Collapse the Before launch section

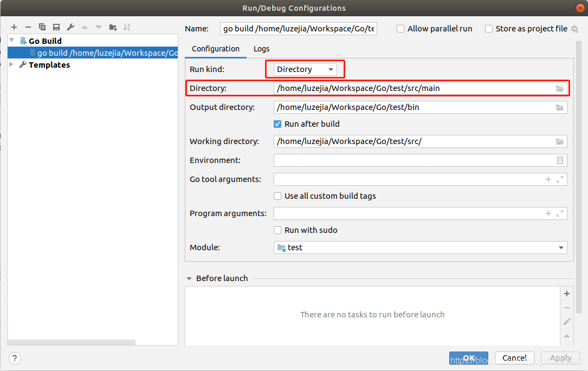[189, 278]
